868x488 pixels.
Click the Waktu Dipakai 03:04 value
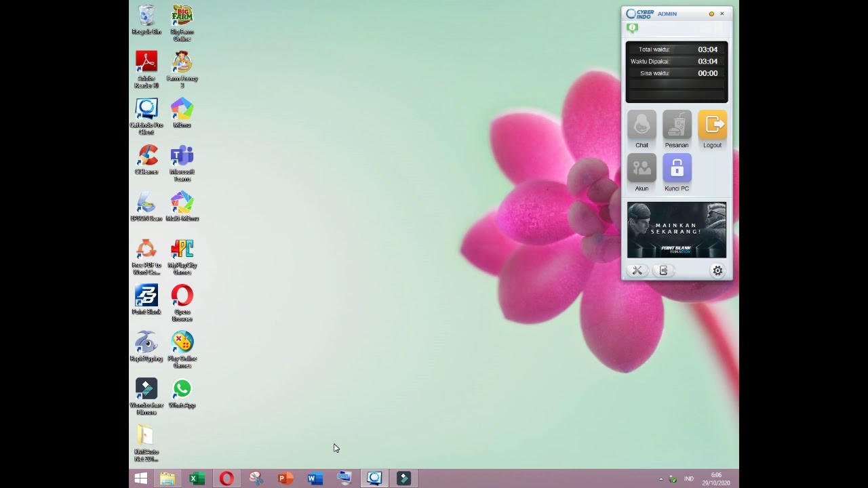click(x=708, y=61)
